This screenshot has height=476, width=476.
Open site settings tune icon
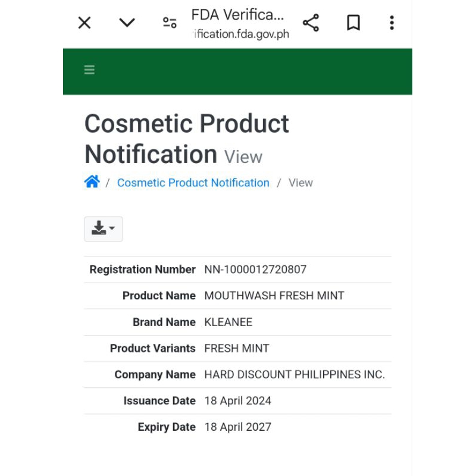(x=170, y=23)
